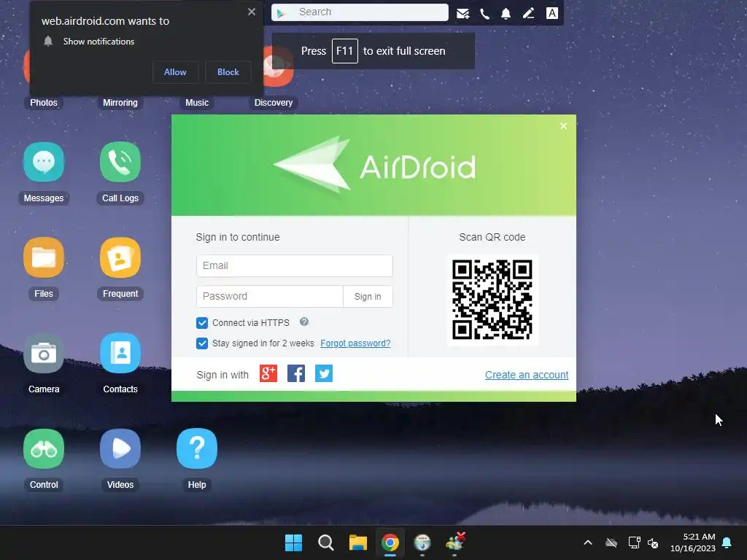Screen dimensions: 747x560
Task: Click the taskbar icon with red X
Action: tap(455, 542)
